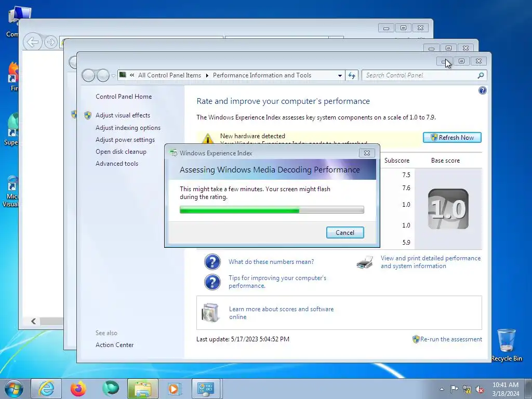Click the 1.0 base score badge
The image size is (532, 399).
click(x=448, y=209)
